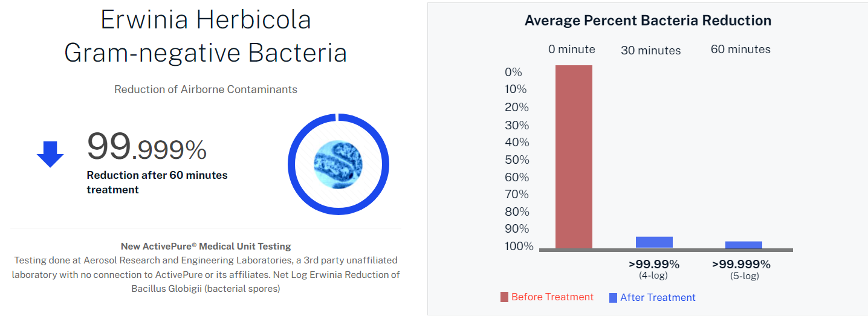Click the 99.999% reduction figure

147,147
